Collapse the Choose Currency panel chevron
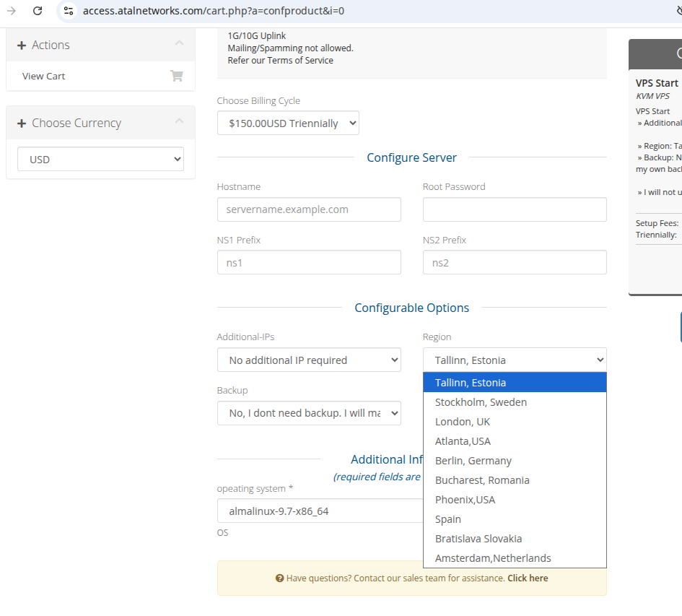 [x=179, y=122]
